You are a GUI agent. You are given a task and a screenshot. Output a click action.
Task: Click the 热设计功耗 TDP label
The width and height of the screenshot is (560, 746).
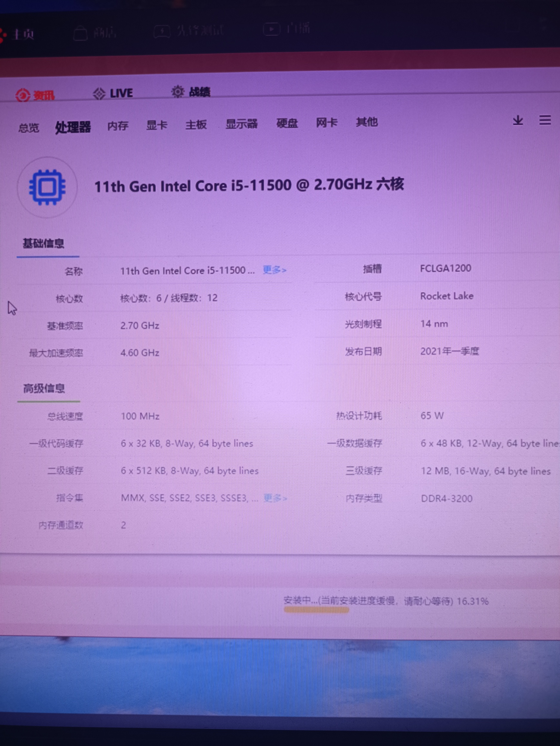point(359,416)
